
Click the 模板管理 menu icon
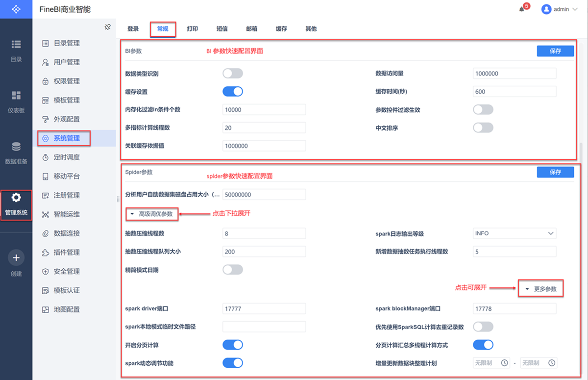tap(46, 100)
